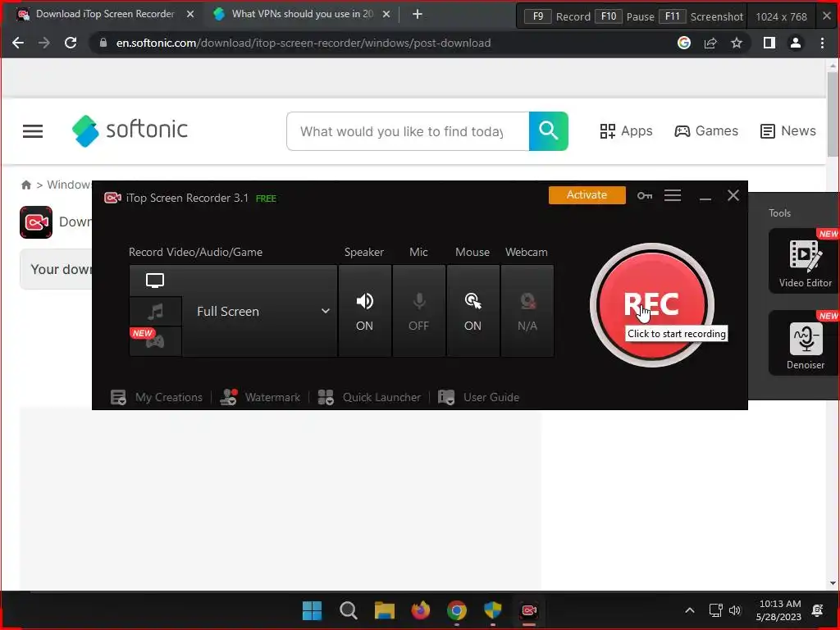
Task: Toggle the Speaker ON button
Action: pos(365,311)
